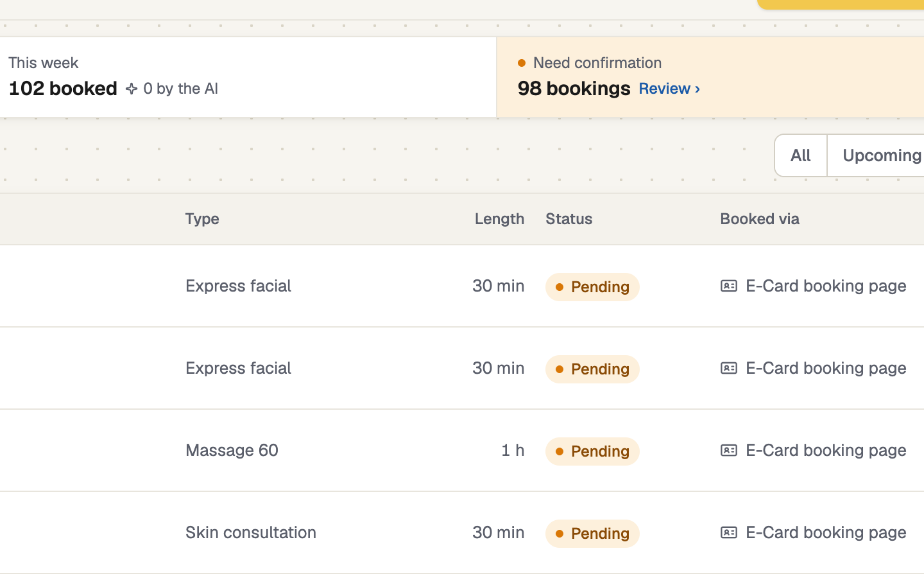
Task: Click 'E-Card booking page' in the second Express facial row
Action: [826, 368]
